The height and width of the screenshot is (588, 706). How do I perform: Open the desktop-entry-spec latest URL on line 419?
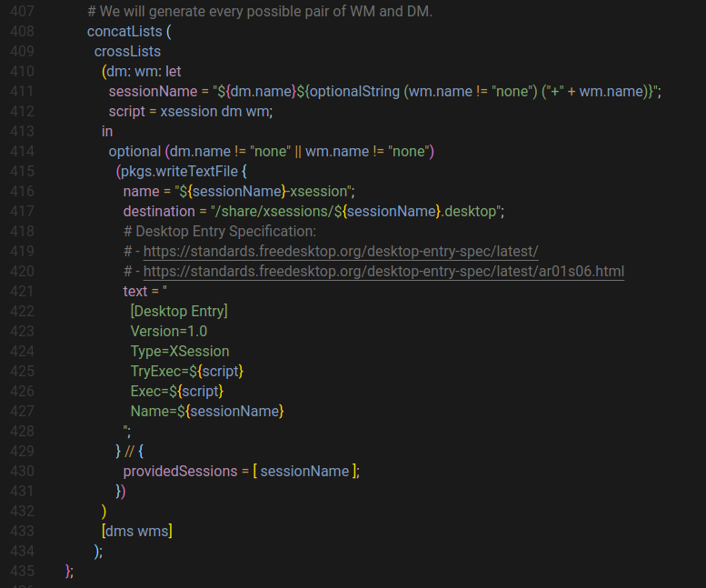(x=341, y=252)
